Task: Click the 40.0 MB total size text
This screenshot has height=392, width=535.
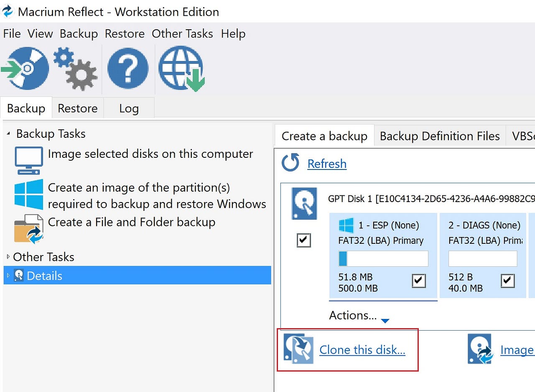Action: (466, 288)
